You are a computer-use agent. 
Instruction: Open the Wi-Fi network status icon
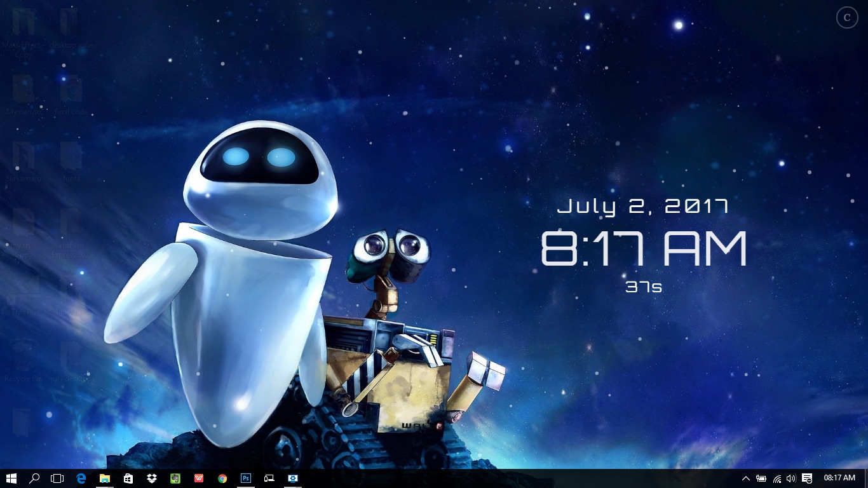click(776, 478)
